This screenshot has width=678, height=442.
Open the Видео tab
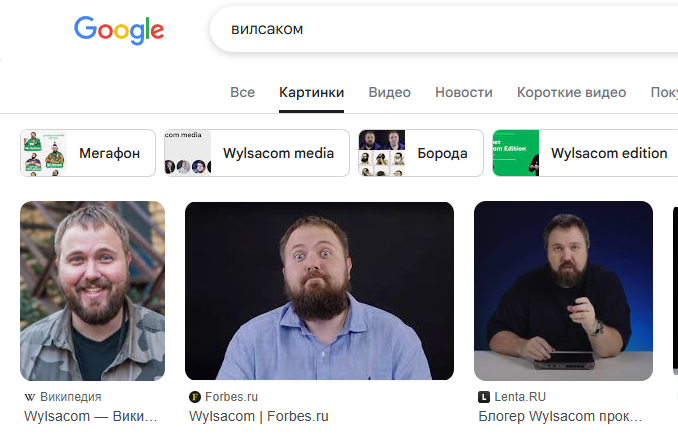coord(390,93)
